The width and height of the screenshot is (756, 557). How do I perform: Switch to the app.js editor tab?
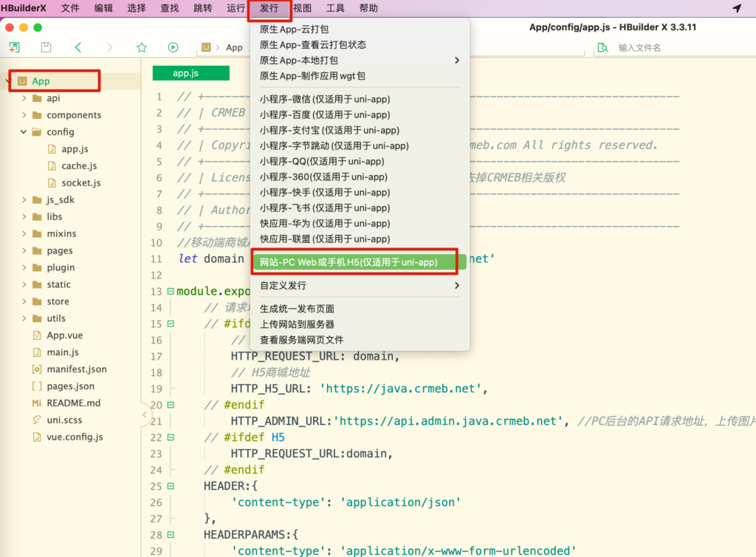(191, 73)
